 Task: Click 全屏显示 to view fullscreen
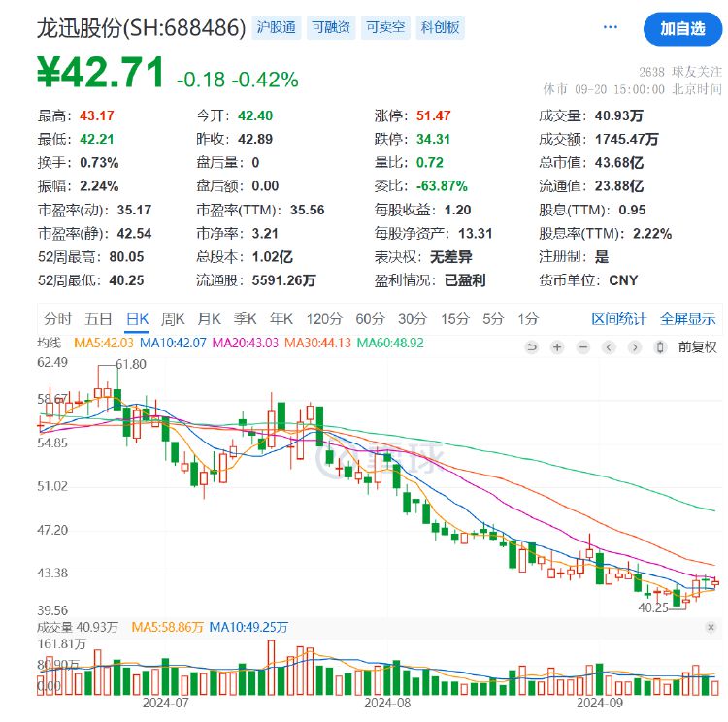point(687,319)
